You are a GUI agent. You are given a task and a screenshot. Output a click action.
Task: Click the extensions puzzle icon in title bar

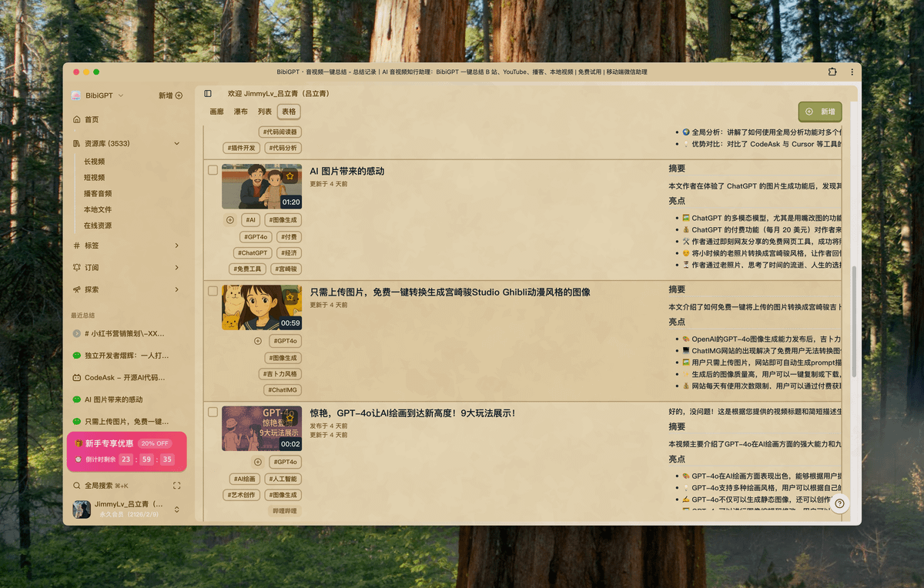832,72
